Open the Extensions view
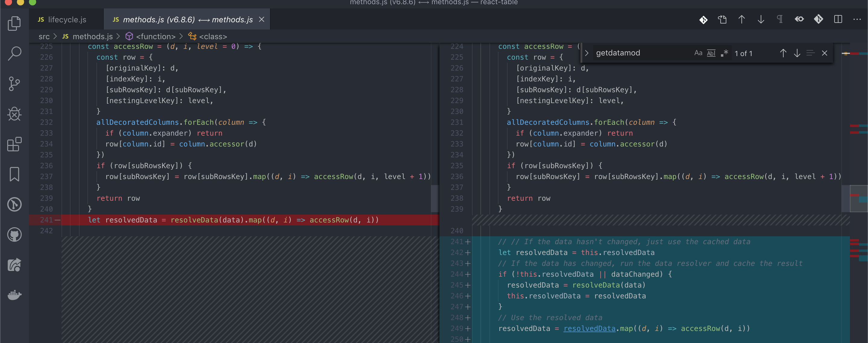The width and height of the screenshot is (868, 343). coord(14,144)
